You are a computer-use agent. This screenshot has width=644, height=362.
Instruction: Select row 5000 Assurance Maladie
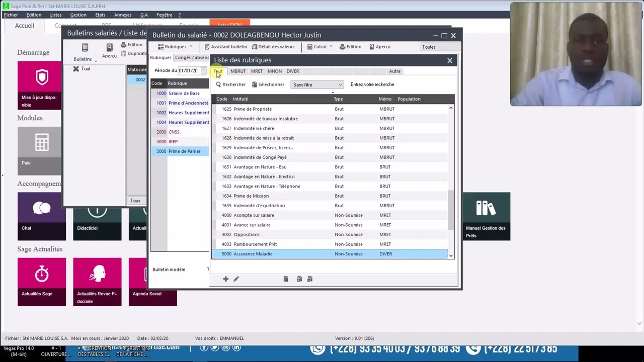tap(330, 254)
